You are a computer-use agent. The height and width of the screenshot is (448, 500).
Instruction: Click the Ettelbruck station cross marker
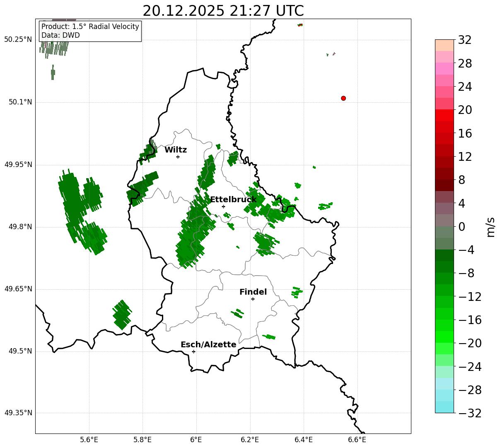coord(223,206)
